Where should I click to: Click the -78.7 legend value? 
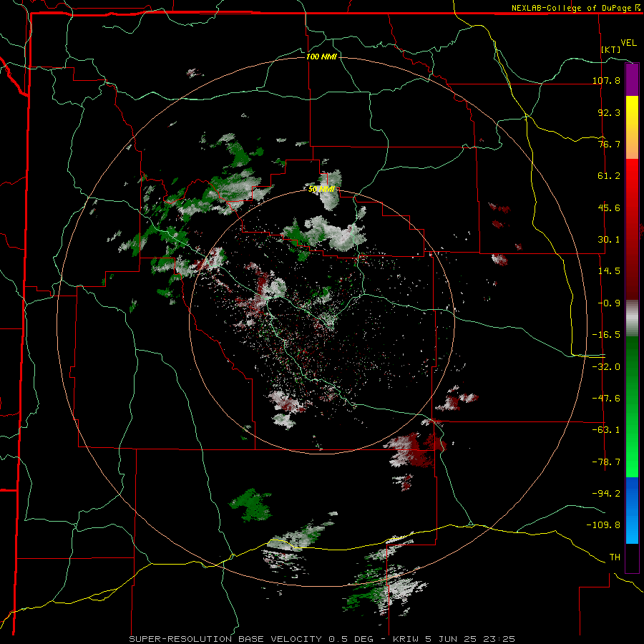click(x=607, y=462)
